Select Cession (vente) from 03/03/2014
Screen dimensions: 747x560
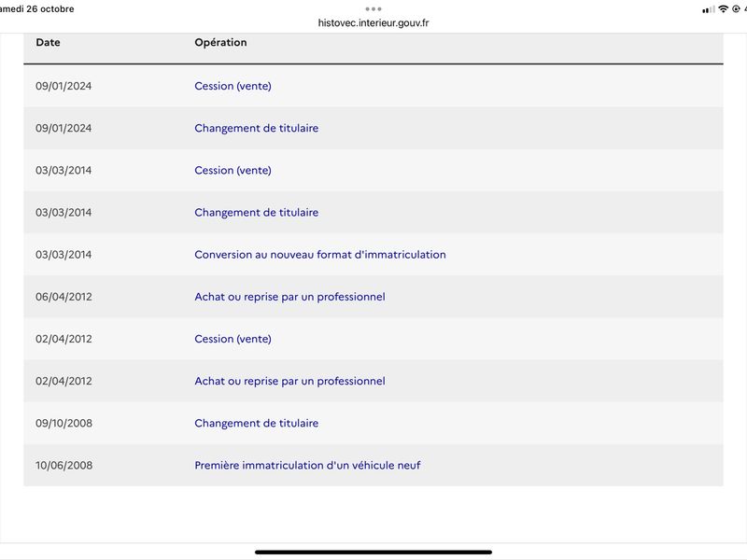click(233, 171)
